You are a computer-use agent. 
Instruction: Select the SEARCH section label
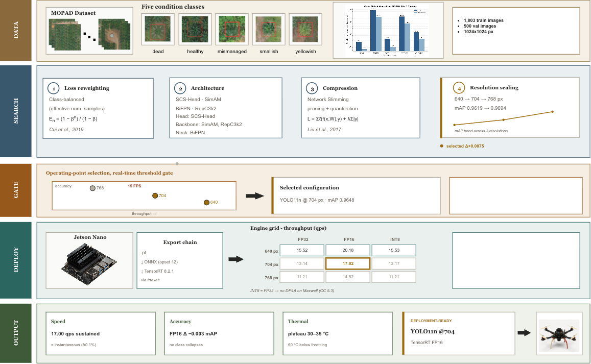[15, 111]
